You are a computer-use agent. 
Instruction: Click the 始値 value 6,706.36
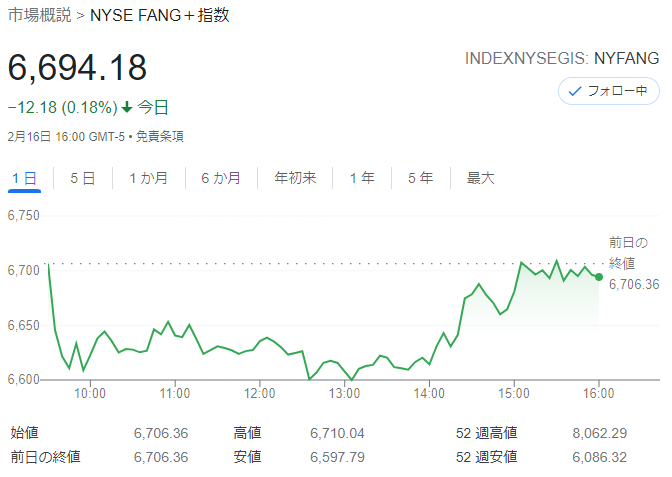click(161, 433)
